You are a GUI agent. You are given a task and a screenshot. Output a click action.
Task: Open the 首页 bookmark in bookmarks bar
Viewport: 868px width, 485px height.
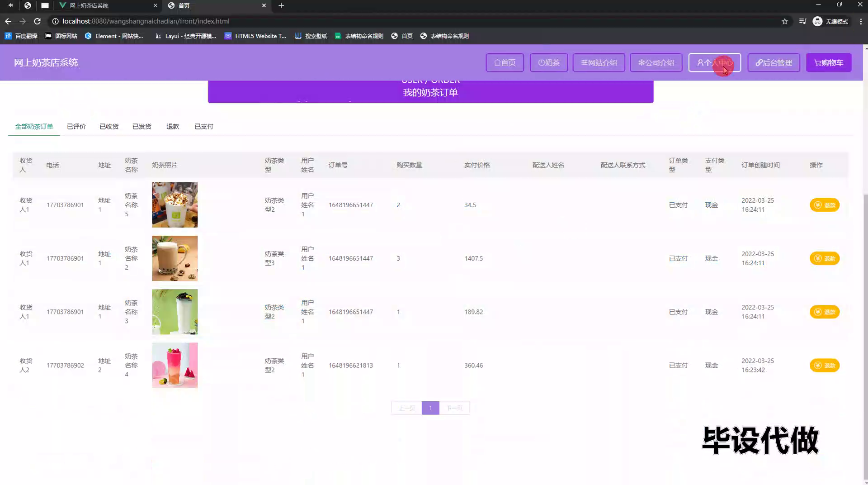(x=402, y=36)
